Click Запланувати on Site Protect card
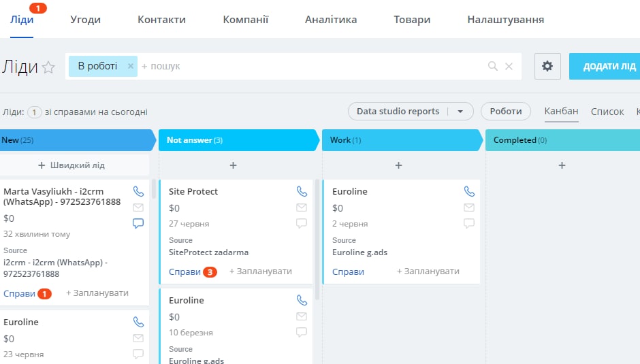 pos(260,271)
